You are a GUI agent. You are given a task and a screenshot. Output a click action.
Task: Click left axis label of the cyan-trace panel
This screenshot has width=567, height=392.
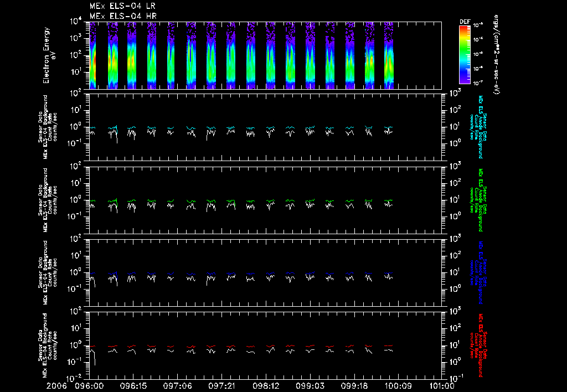48,127
